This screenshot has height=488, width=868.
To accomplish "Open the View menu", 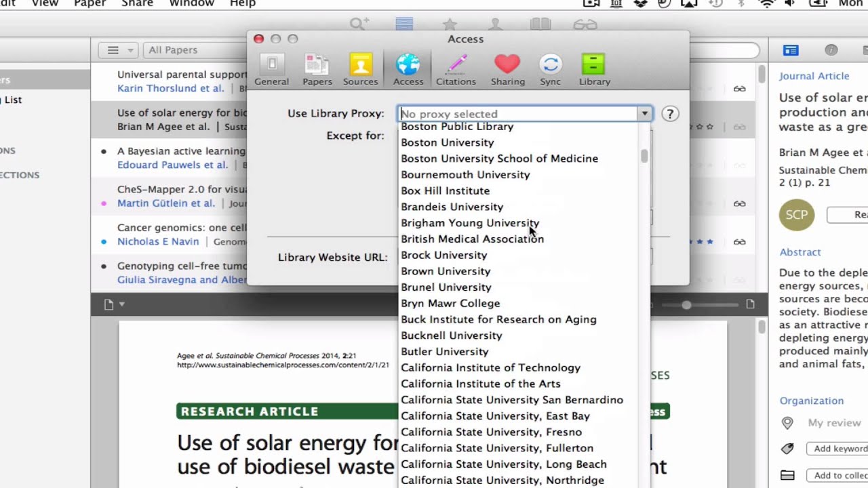I will point(45,4).
